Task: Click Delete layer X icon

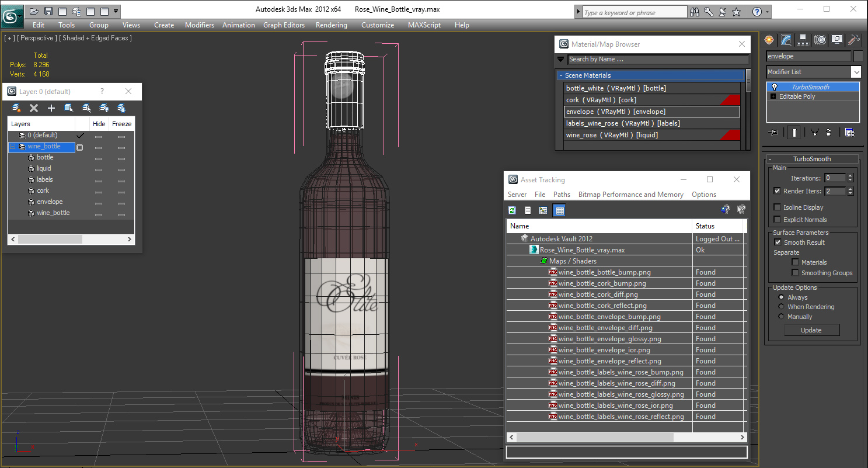Action: tap(34, 108)
